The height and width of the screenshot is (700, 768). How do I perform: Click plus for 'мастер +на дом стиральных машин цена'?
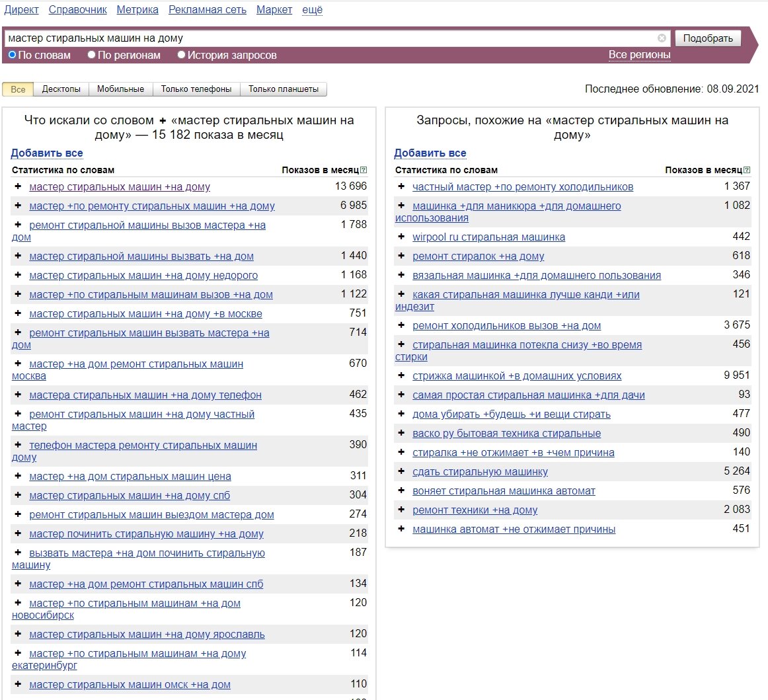click(x=18, y=476)
